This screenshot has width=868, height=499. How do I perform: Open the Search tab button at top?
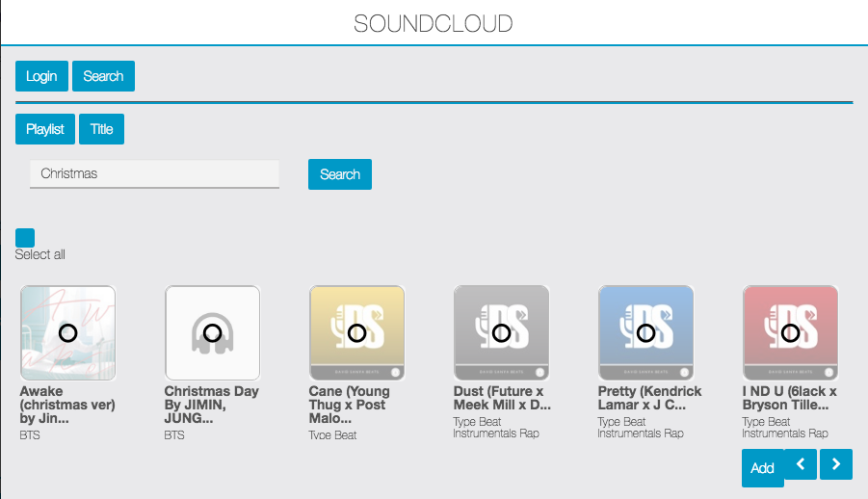(x=103, y=76)
